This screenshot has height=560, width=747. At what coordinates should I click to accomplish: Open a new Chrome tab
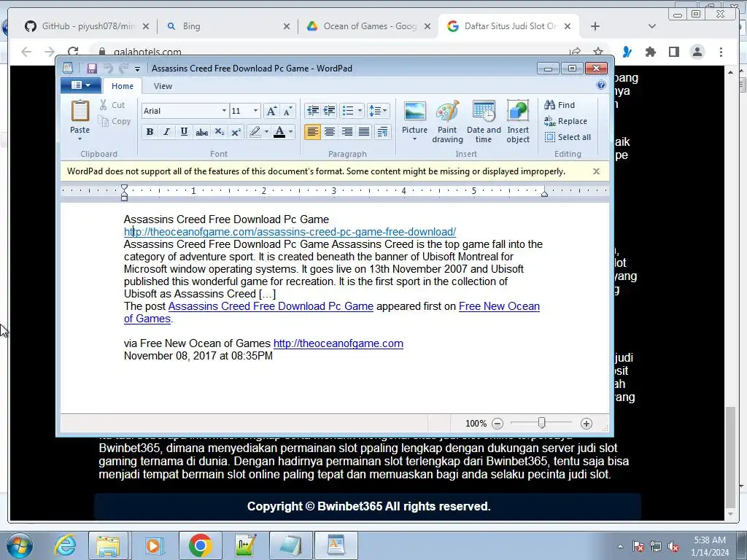click(595, 26)
